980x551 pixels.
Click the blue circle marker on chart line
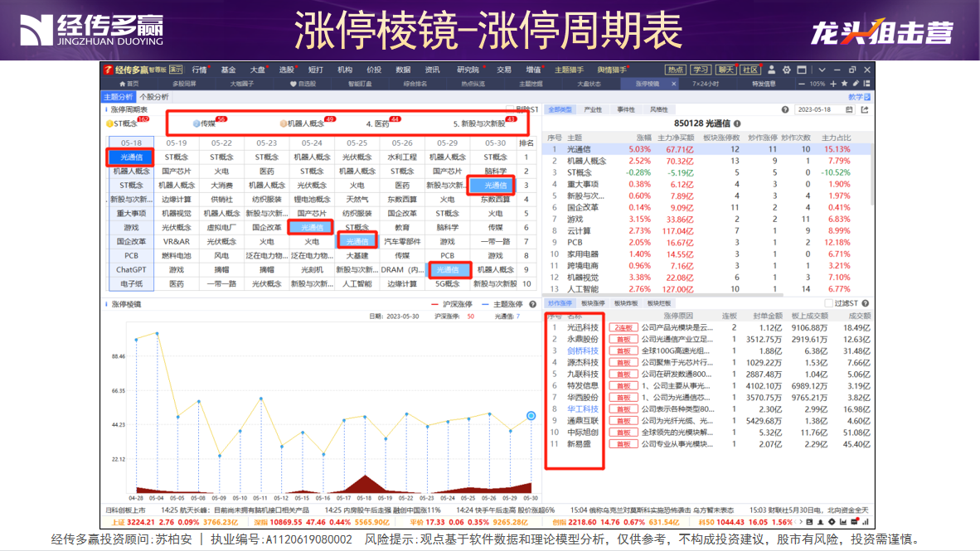(x=531, y=415)
